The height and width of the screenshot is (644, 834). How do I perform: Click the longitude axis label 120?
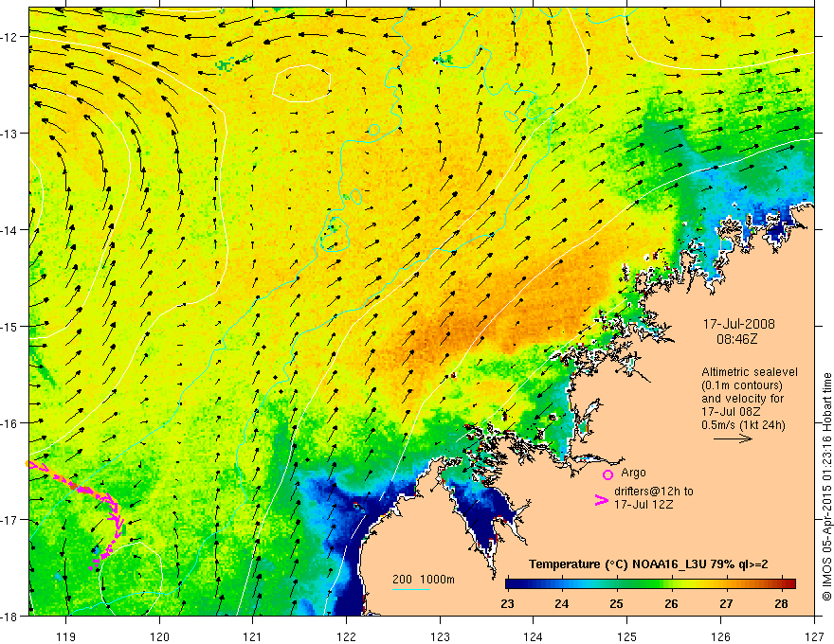(159, 636)
